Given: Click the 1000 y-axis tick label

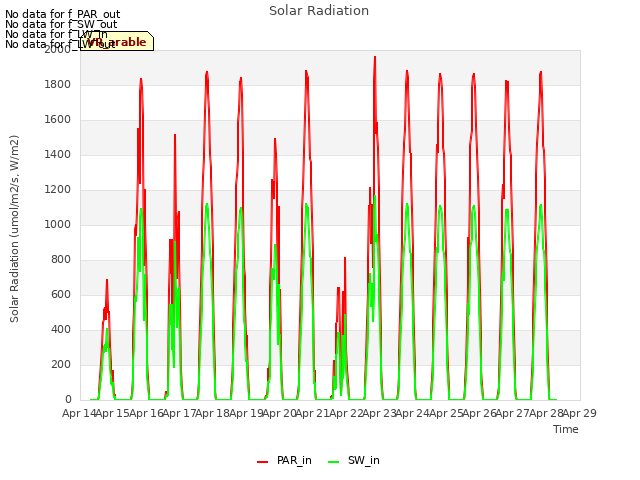Looking at the screenshot, I should (x=58, y=224).
